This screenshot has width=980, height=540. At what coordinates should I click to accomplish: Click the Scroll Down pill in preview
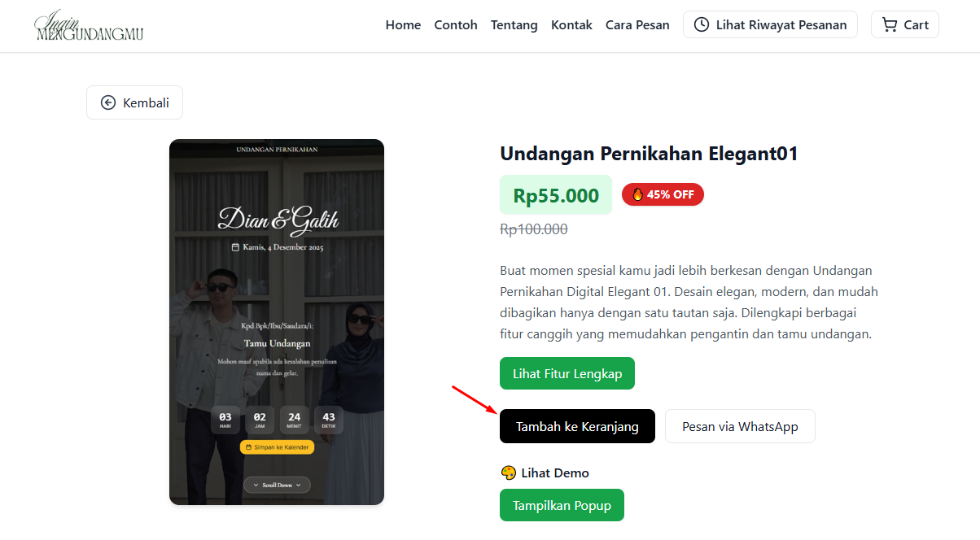pos(277,485)
